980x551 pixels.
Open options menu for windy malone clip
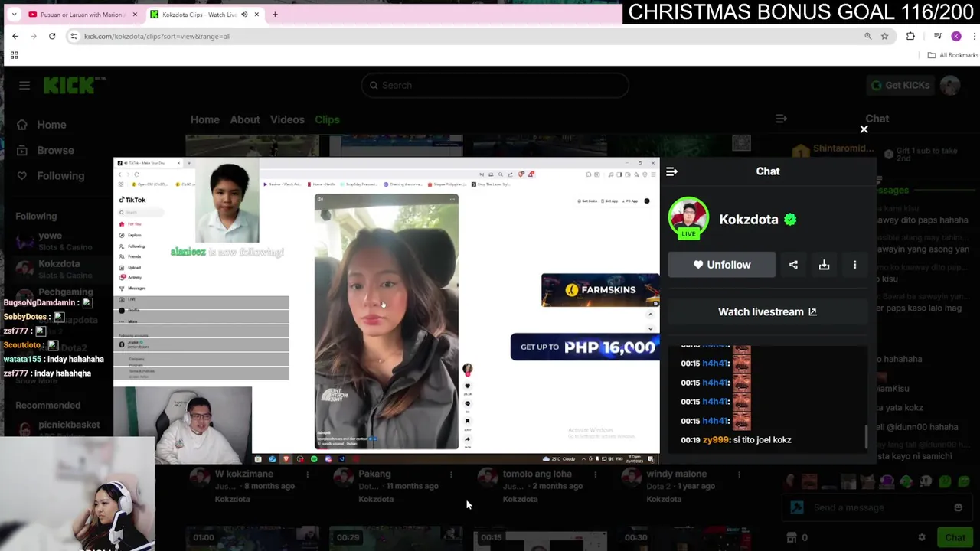739,474
